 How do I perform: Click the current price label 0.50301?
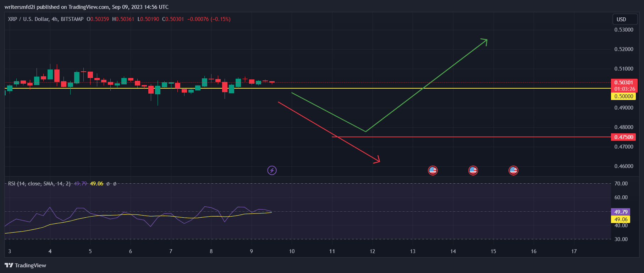point(623,83)
